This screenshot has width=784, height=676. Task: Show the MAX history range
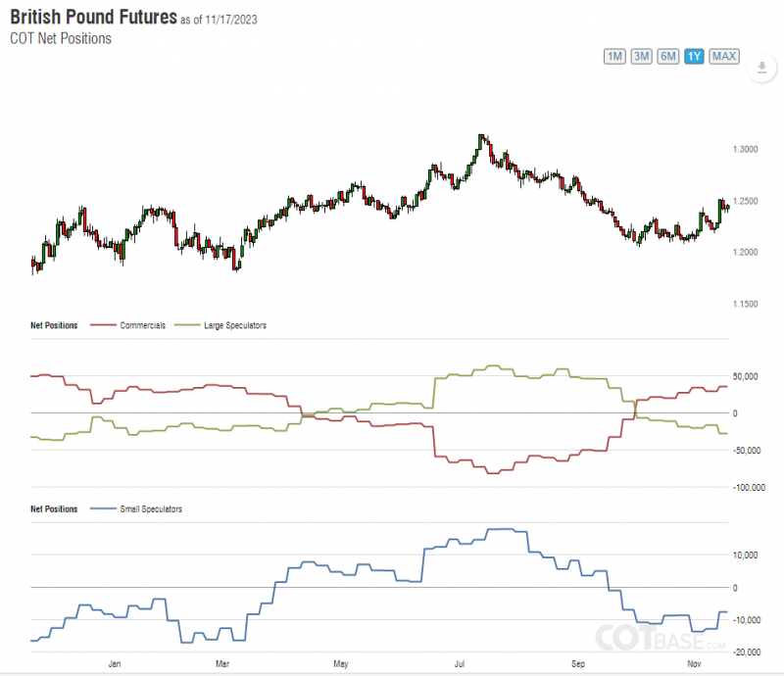point(724,56)
